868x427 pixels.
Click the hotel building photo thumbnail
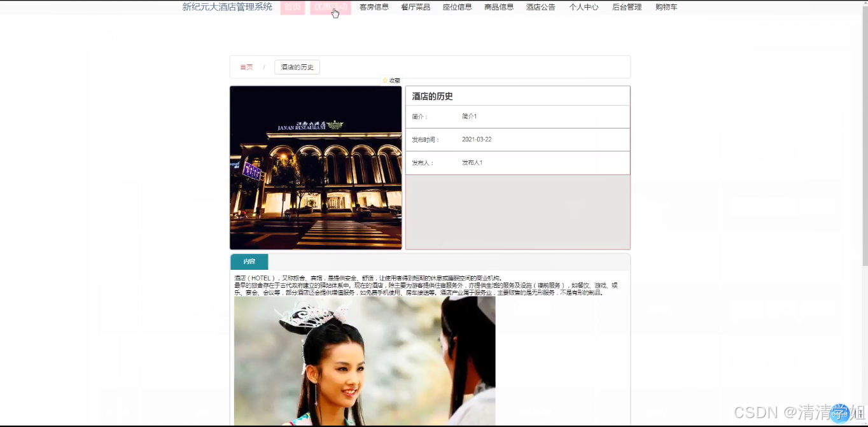click(x=316, y=167)
